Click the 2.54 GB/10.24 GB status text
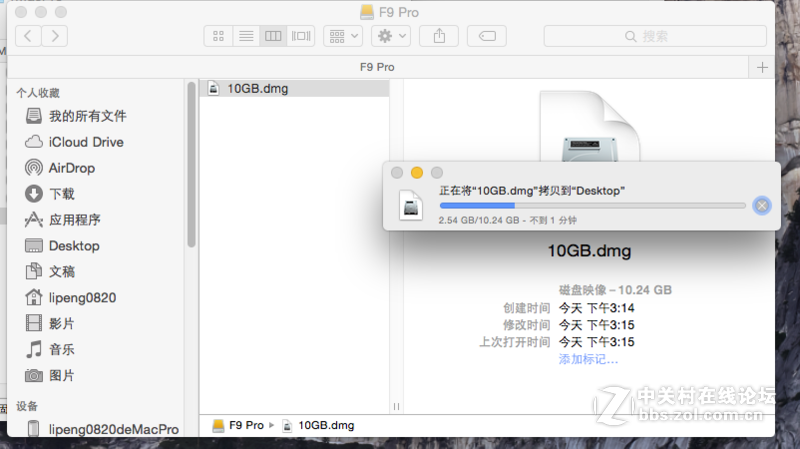Screen dimensions: 800x449 [508, 220]
